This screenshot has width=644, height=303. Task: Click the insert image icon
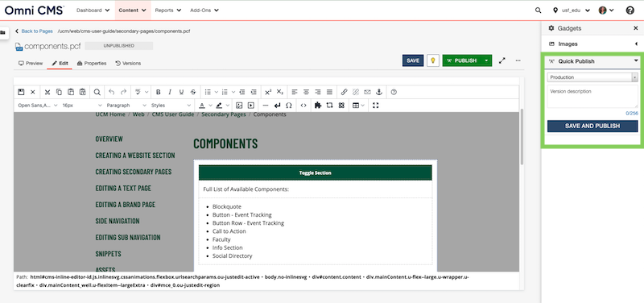click(x=239, y=106)
